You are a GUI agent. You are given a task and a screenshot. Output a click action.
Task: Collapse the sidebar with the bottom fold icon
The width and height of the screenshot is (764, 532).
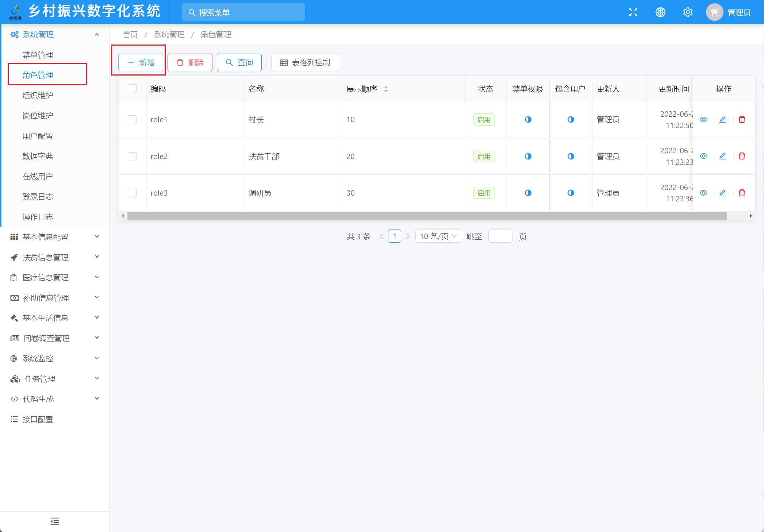click(x=55, y=521)
